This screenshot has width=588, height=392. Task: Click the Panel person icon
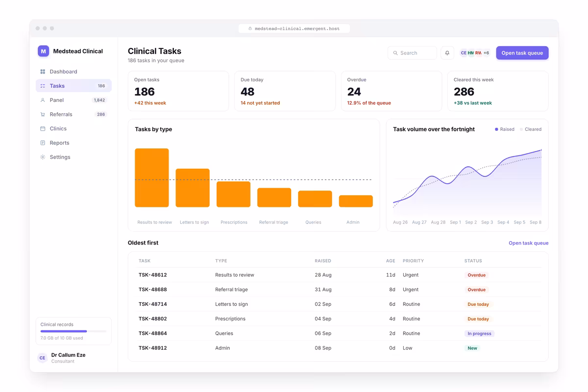click(43, 100)
